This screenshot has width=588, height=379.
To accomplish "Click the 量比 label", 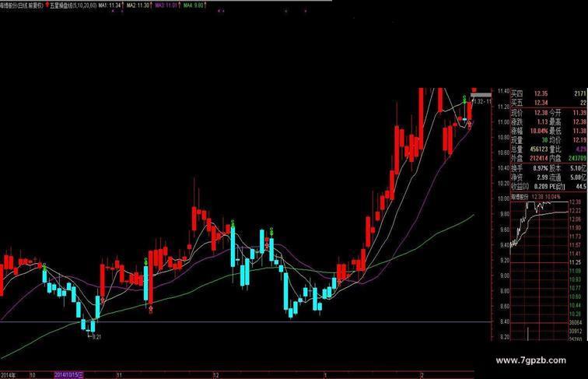I will (555, 149).
